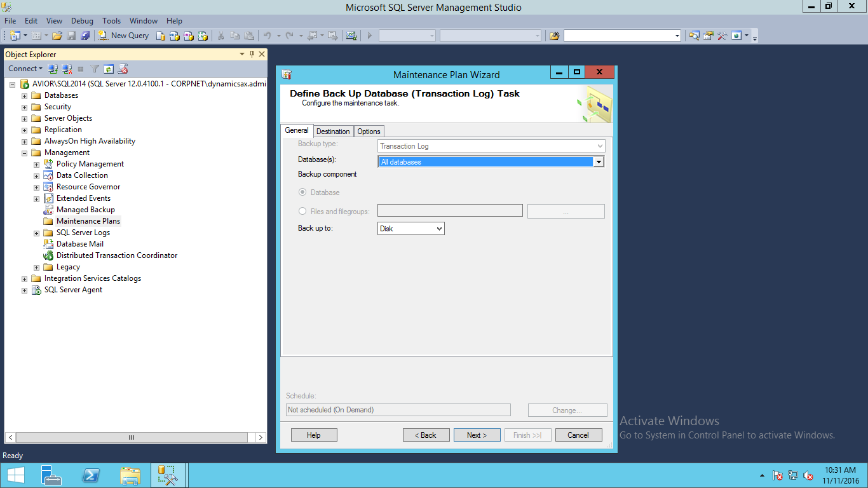The image size is (868, 488).
Task: Open the Find in Files toolbar icon
Action: [x=554, y=36]
